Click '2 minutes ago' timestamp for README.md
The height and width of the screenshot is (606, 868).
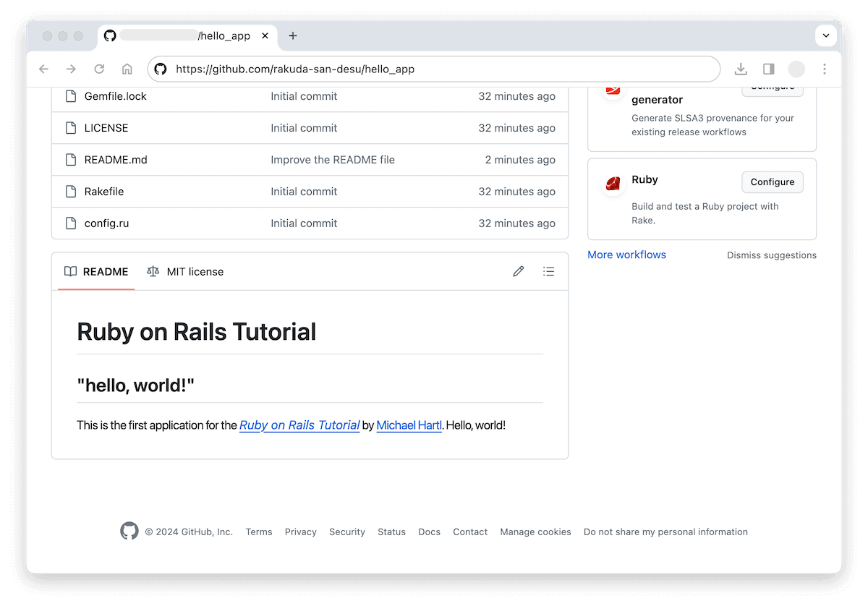click(x=520, y=160)
